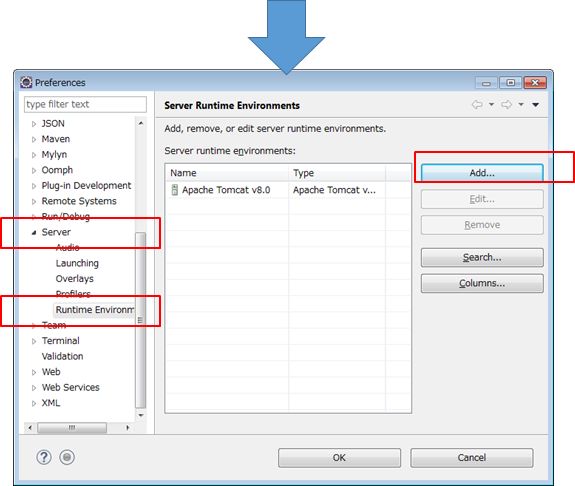Select the Profilers preference item
Viewport: 575px width, 486px height.
tap(73, 294)
